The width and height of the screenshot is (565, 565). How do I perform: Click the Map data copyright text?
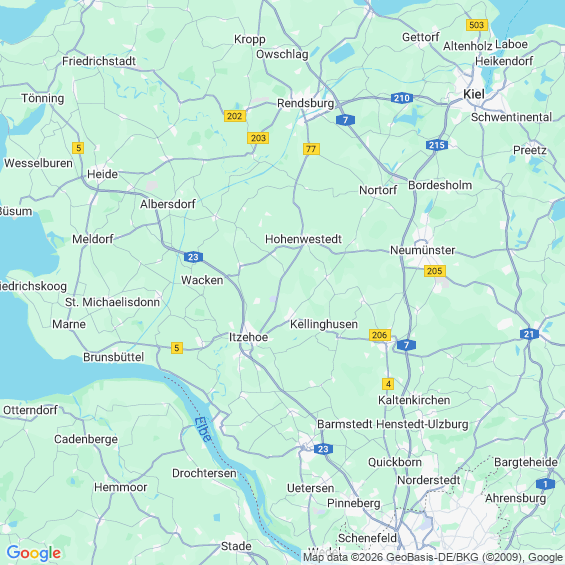click(433, 558)
